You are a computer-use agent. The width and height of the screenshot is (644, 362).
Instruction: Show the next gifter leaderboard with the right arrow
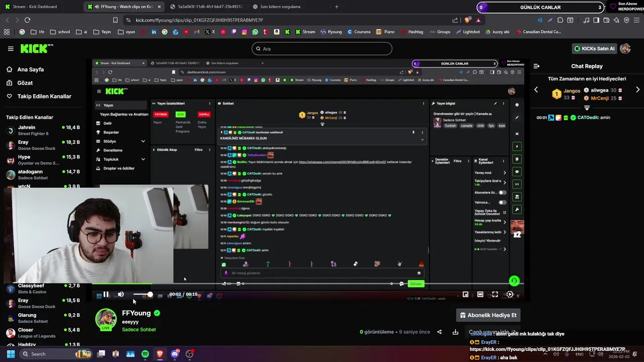click(x=637, y=89)
